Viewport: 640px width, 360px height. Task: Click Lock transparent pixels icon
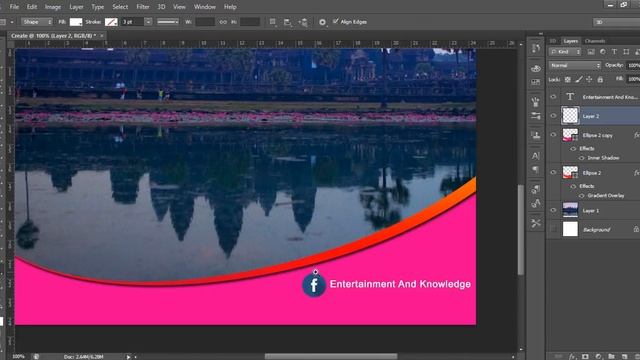pyautogui.click(x=567, y=80)
